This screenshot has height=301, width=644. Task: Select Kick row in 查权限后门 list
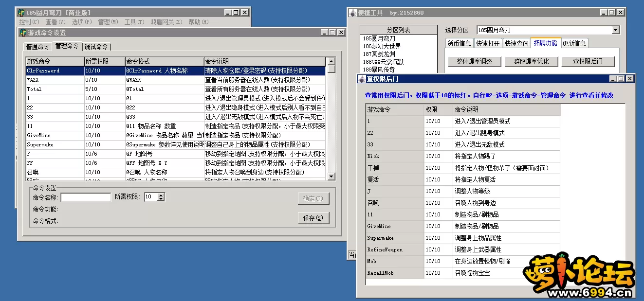tap(463, 156)
